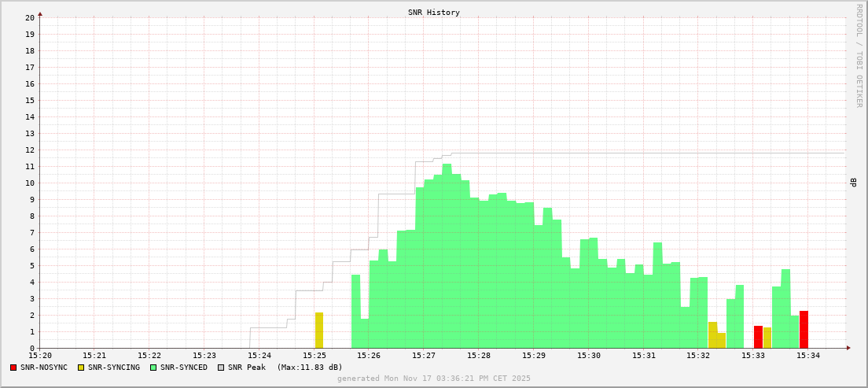
Task: Select the 15:27 time axis label
Action: point(423,356)
